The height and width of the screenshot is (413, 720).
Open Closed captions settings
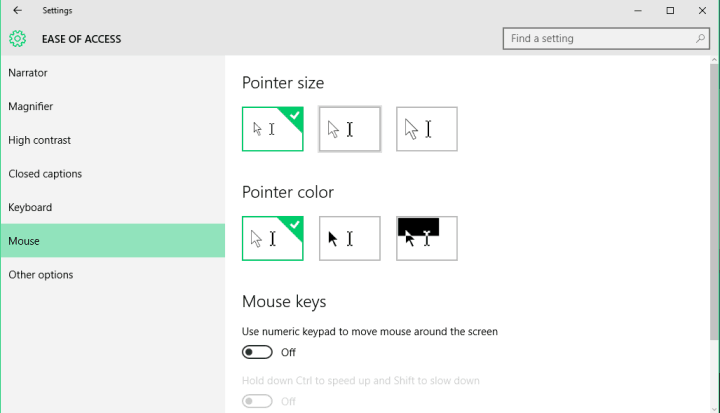click(x=45, y=174)
